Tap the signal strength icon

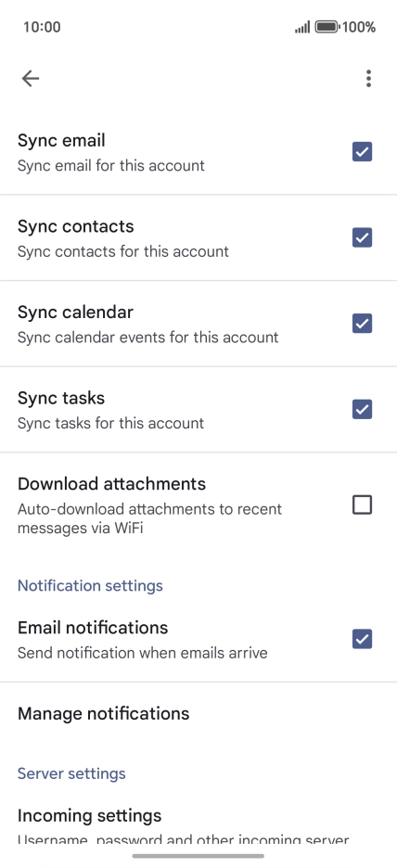pos(302,27)
